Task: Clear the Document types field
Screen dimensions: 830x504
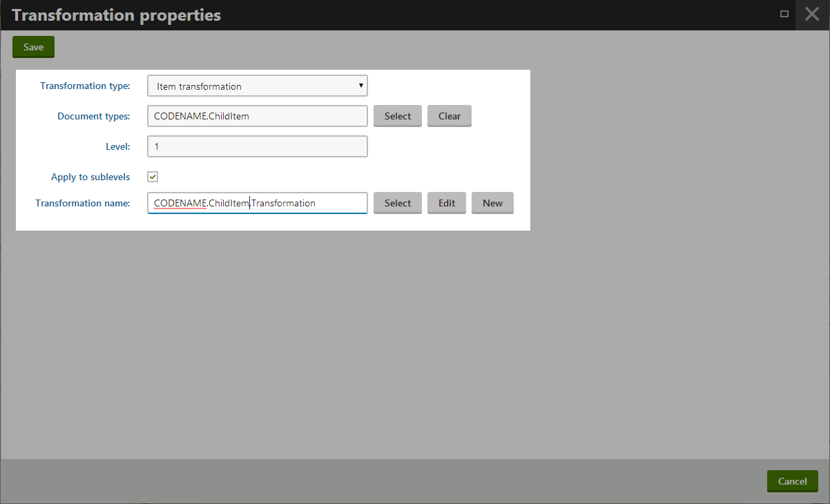Action: pos(450,116)
